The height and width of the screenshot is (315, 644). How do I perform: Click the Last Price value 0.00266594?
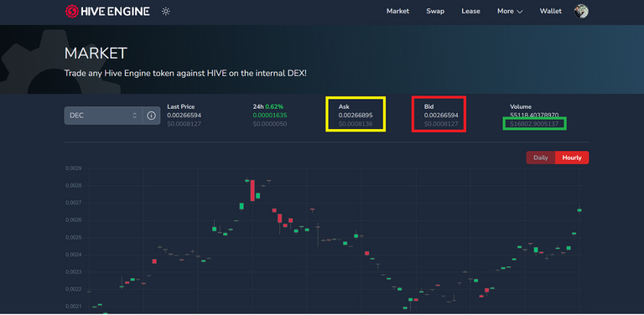point(184,116)
